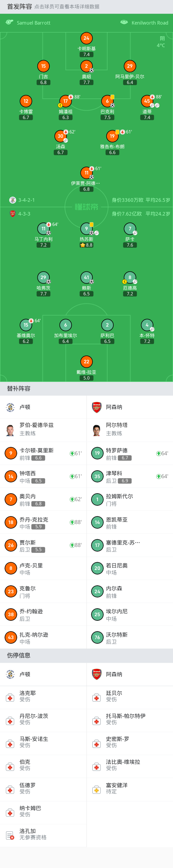
Task: Click Arsenal number 41 赖斯 player icon
Action: [86, 278]
